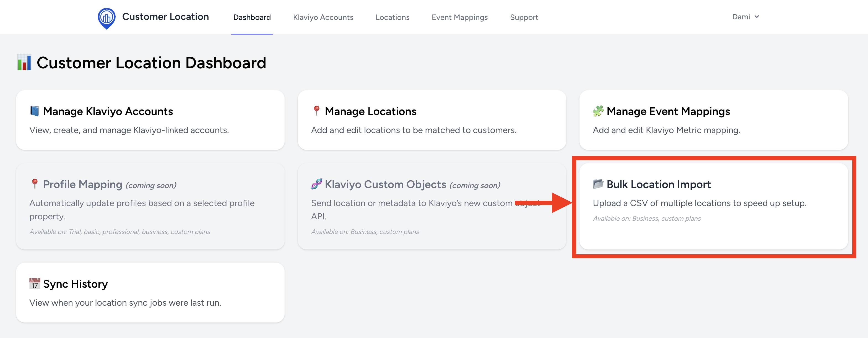Open the Manage Klaviyo Accounts card title
Screen dimensions: 868x338
click(x=108, y=111)
